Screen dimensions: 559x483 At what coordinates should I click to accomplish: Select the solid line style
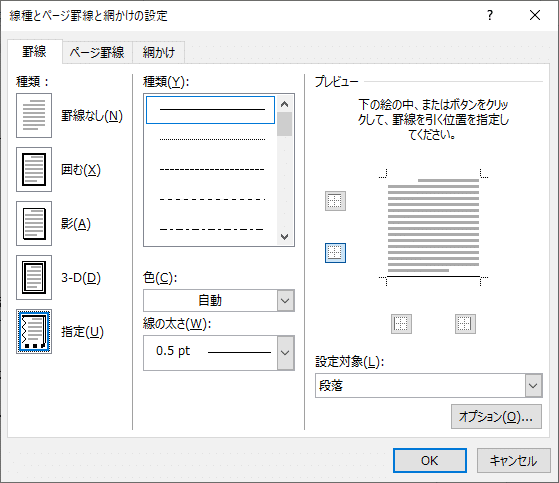click(x=210, y=110)
